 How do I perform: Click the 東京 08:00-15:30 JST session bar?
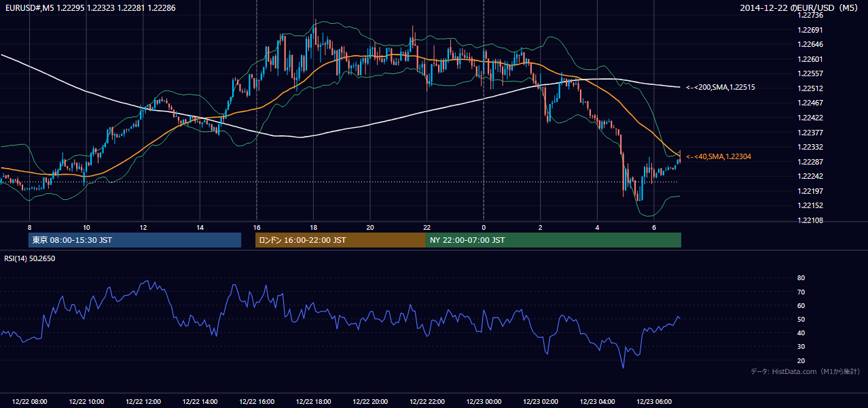click(x=134, y=240)
